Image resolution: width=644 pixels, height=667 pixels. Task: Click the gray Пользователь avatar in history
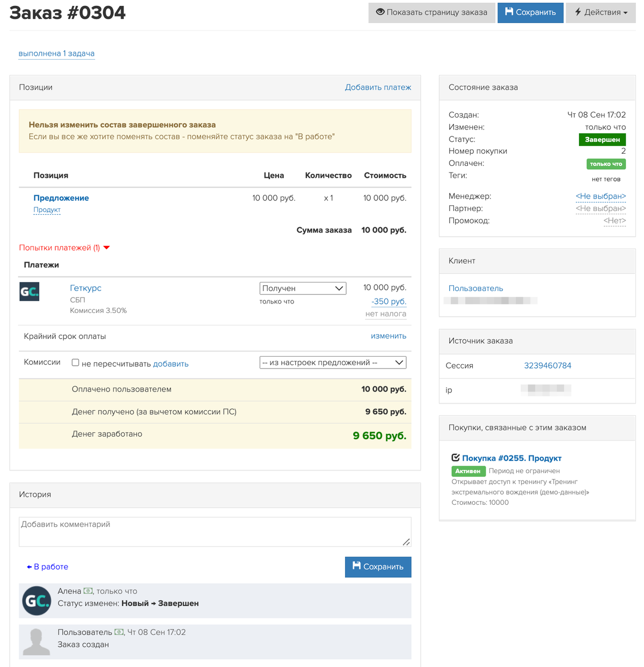[x=36, y=642]
